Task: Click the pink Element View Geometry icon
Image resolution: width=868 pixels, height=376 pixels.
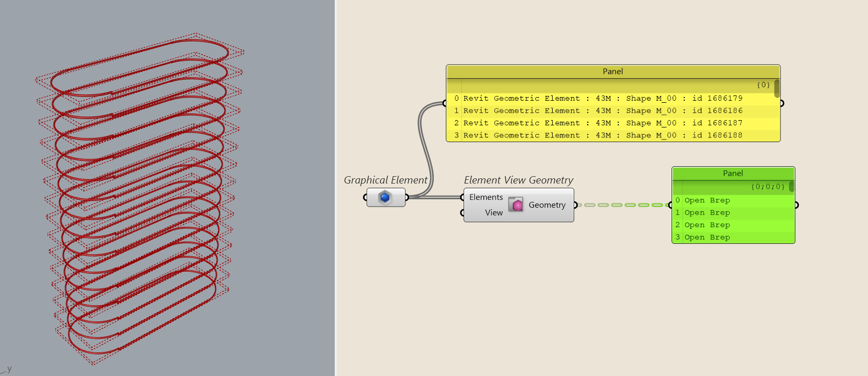Action: pyautogui.click(x=516, y=205)
